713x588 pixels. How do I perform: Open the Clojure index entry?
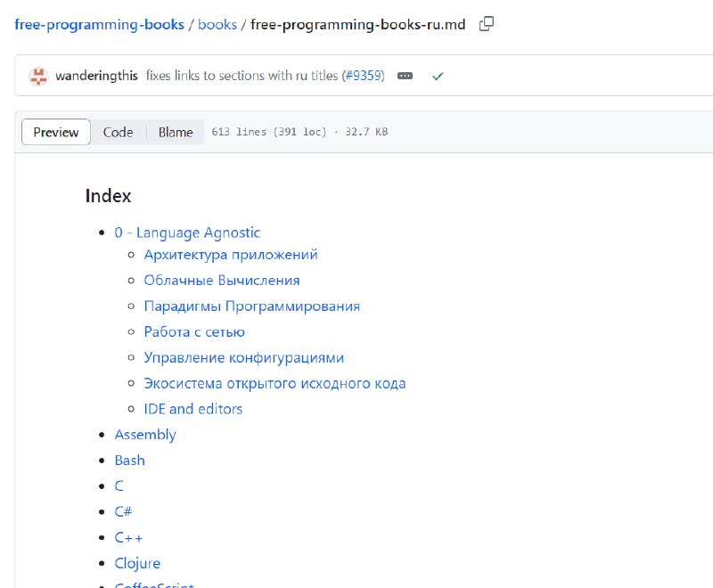(137, 563)
